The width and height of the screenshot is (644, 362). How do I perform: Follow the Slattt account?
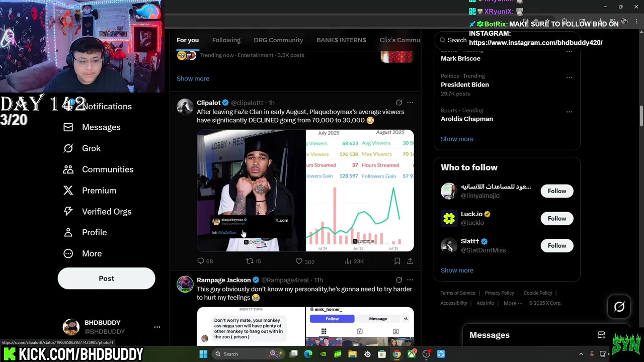[557, 245]
